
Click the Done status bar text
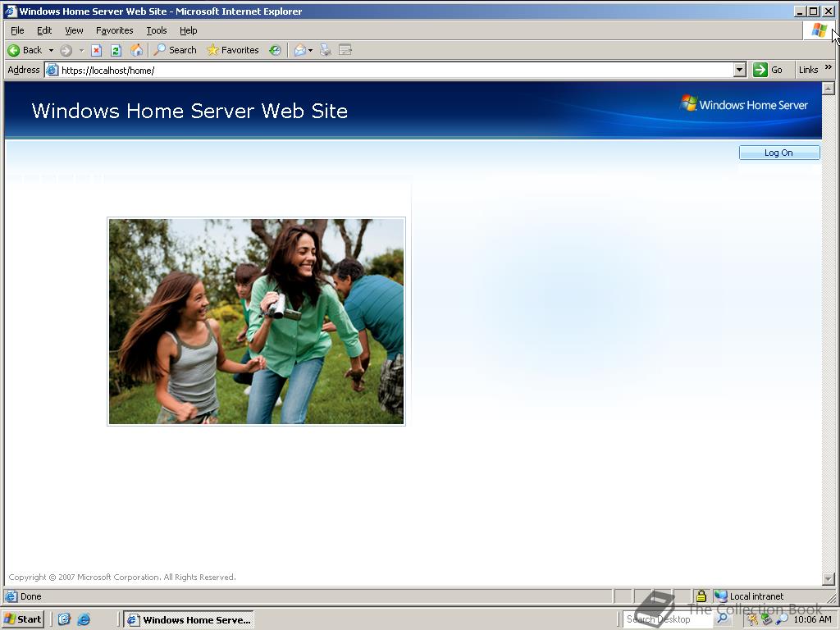30,596
